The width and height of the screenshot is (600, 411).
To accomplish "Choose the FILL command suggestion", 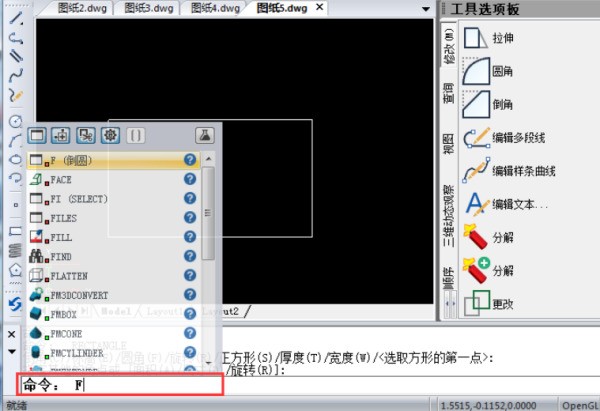I will point(113,237).
